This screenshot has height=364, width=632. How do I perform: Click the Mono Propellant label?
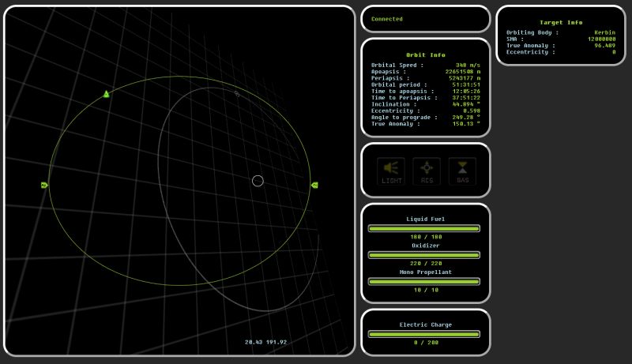[x=426, y=272]
